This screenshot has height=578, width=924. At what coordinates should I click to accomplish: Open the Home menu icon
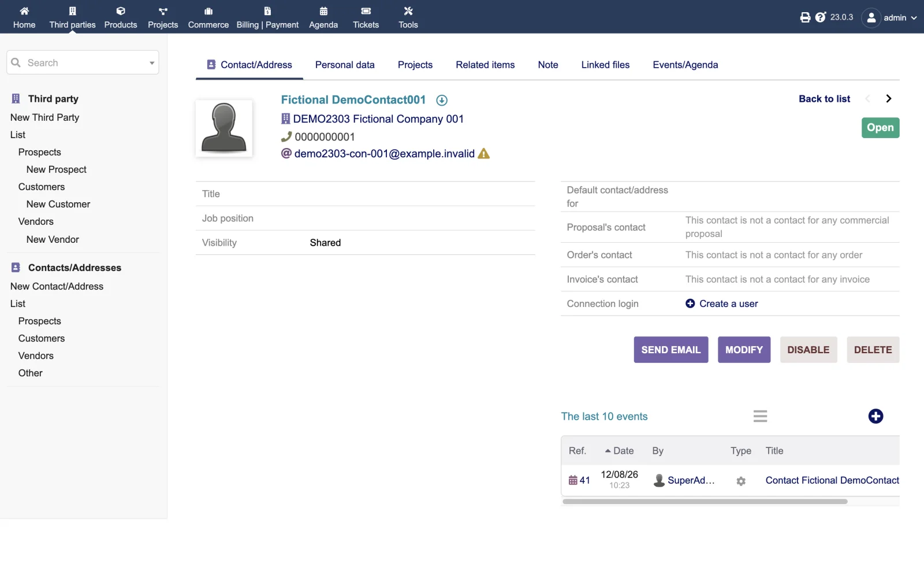pyautogui.click(x=24, y=11)
